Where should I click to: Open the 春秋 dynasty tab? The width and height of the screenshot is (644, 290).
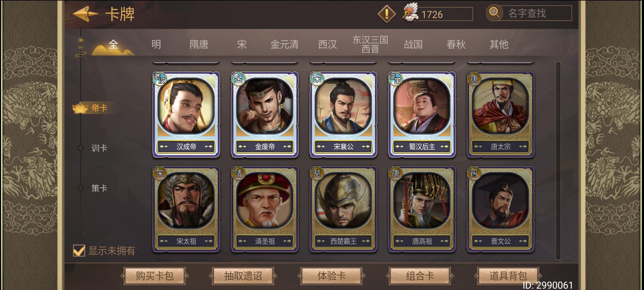tap(456, 44)
